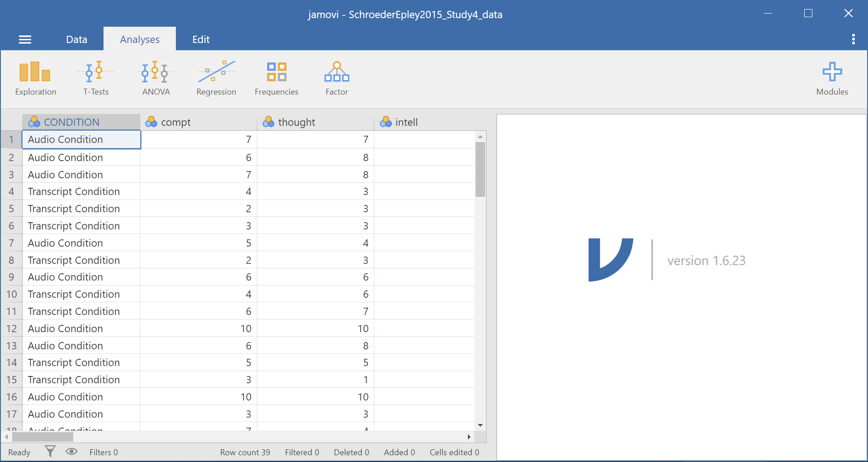Open the ANOVA analysis menu
The height and width of the screenshot is (462, 868).
[156, 79]
